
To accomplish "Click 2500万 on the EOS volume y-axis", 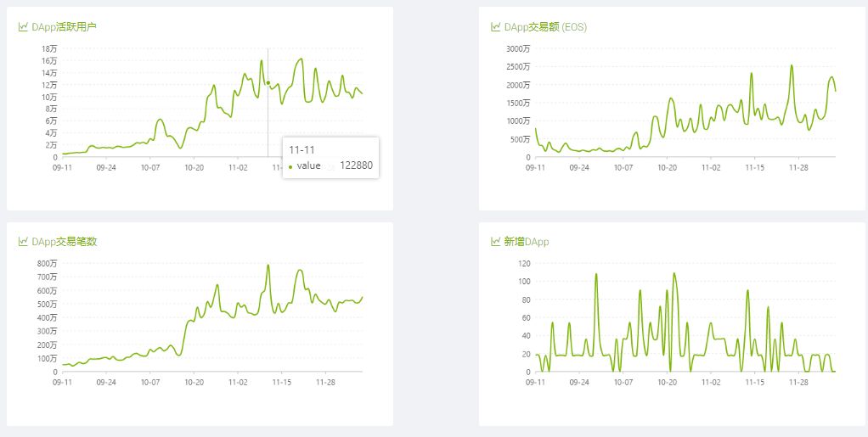I will tap(518, 67).
